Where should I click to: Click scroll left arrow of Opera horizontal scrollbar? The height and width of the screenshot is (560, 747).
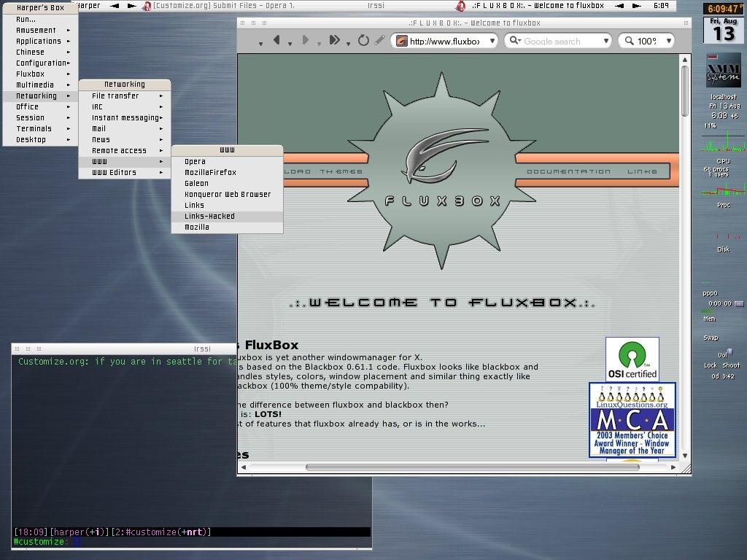pyautogui.click(x=244, y=467)
